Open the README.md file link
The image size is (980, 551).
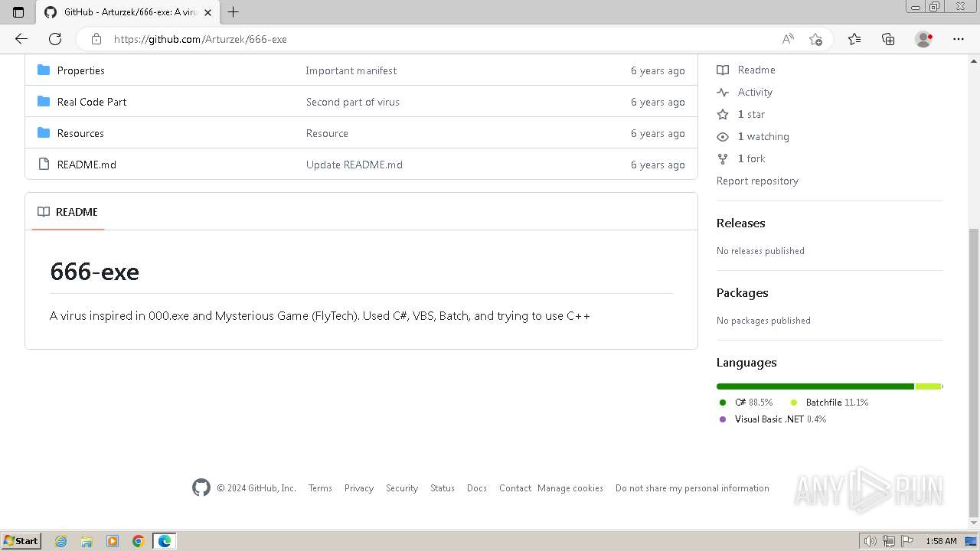[87, 165]
